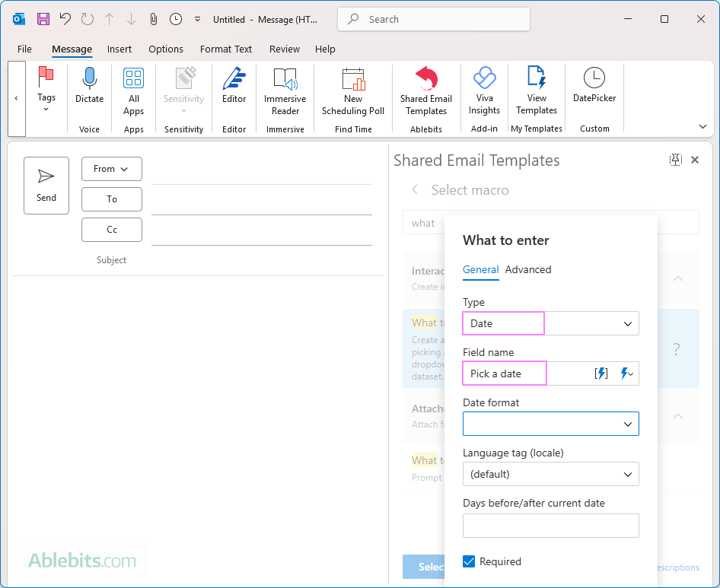Open the Type dropdown showing Date
Image resolution: width=720 pixels, height=588 pixels.
click(550, 323)
